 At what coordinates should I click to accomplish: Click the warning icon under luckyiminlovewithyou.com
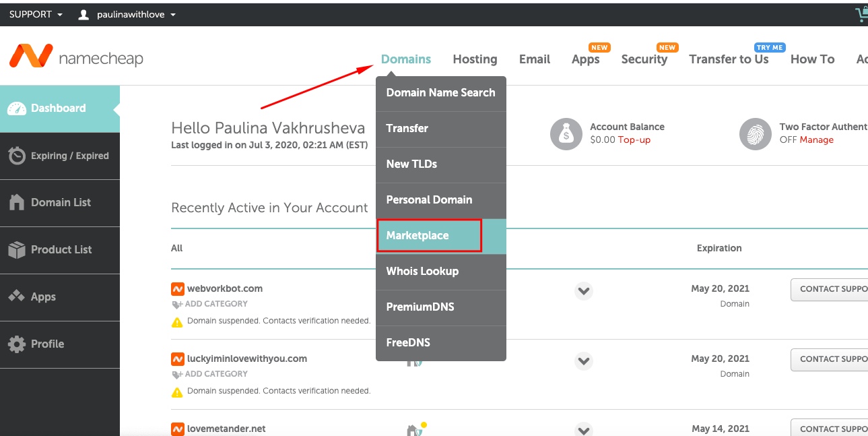(177, 392)
